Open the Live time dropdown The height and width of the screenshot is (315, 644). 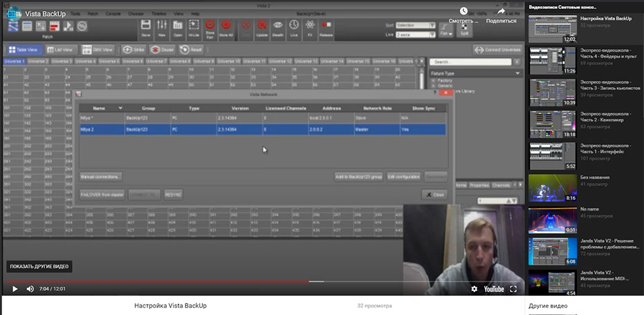(x=415, y=33)
